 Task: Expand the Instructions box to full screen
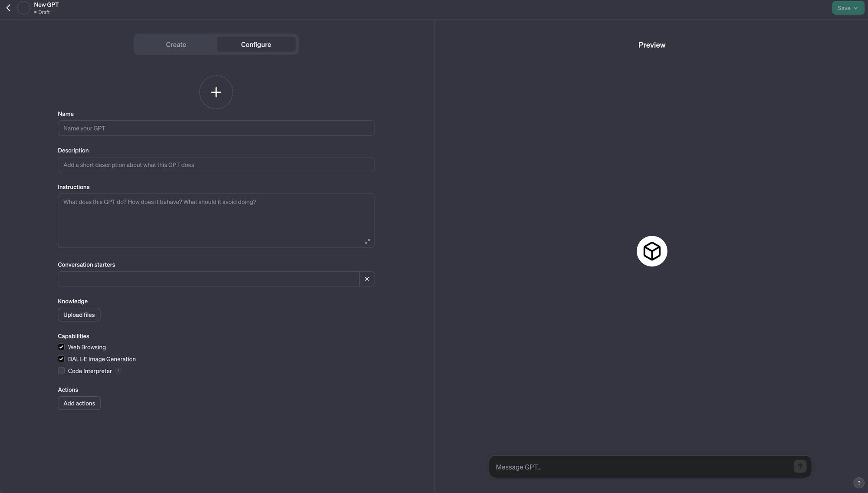(x=367, y=241)
